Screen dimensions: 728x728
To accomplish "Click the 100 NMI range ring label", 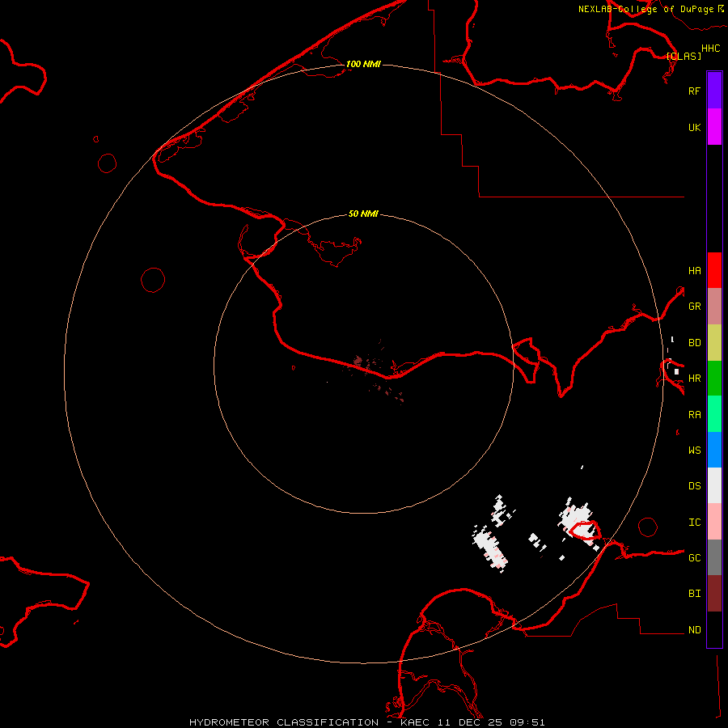I will point(363,64).
